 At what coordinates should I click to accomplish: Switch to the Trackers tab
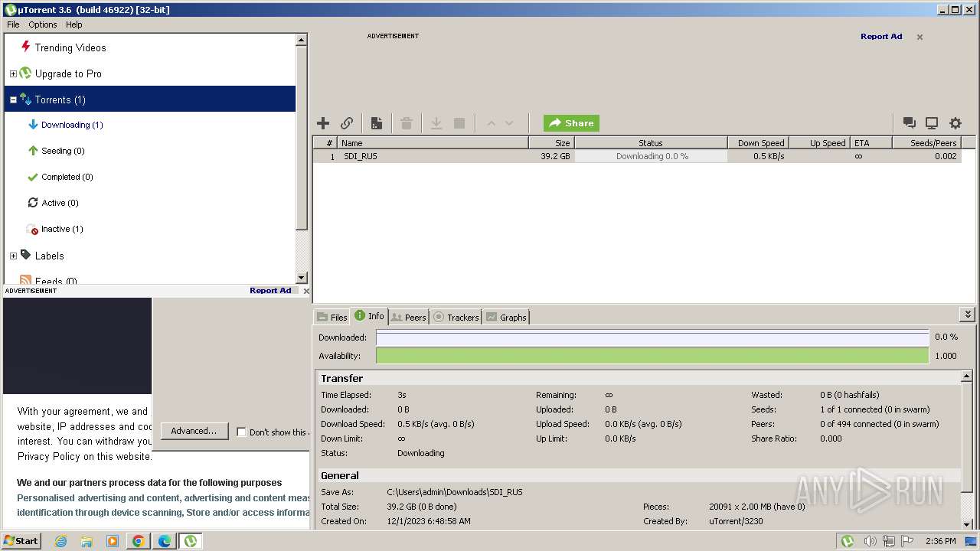456,317
